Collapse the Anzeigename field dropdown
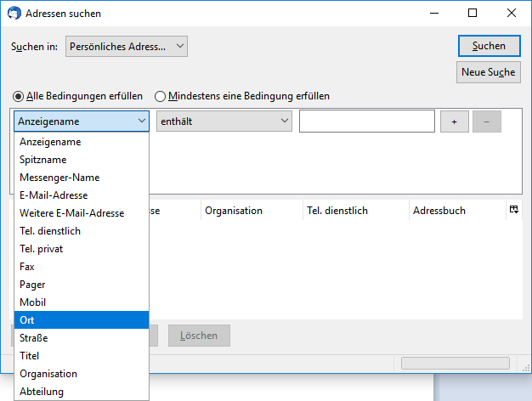The image size is (532, 401). [82, 121]
